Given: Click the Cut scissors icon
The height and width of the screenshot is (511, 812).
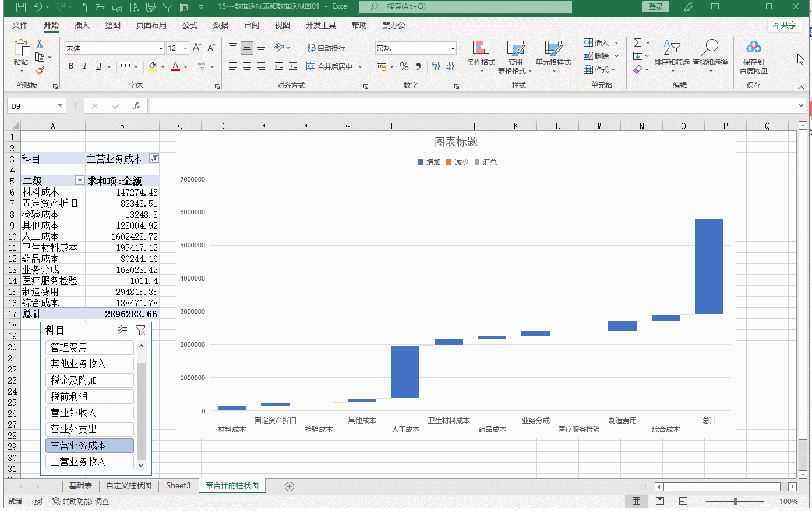Looking at the screenshot, I should (x=40, y=44).
